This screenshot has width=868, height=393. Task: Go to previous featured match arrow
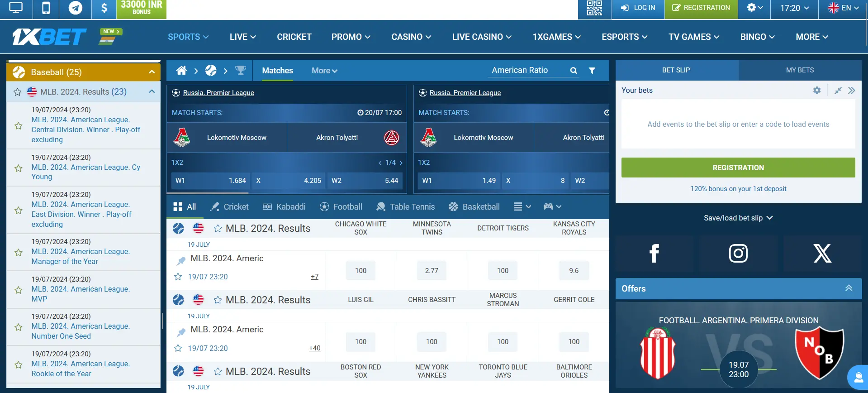pyautogui.click(x=380, y=163)
